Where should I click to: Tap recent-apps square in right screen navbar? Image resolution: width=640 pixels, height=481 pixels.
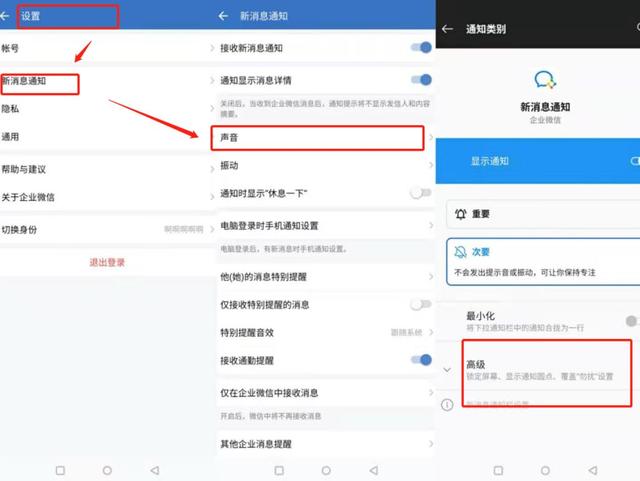[498, 470]
